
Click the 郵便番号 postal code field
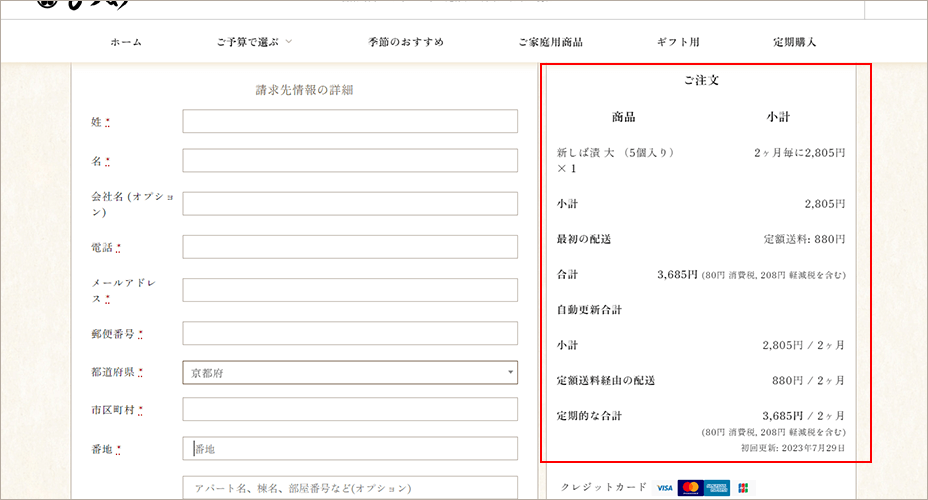350,333
